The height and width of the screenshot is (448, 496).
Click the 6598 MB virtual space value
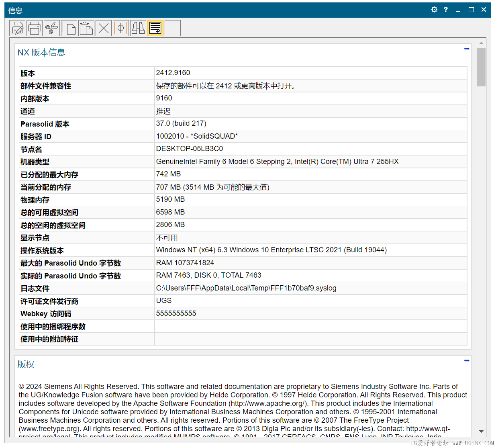click(170, 212)
